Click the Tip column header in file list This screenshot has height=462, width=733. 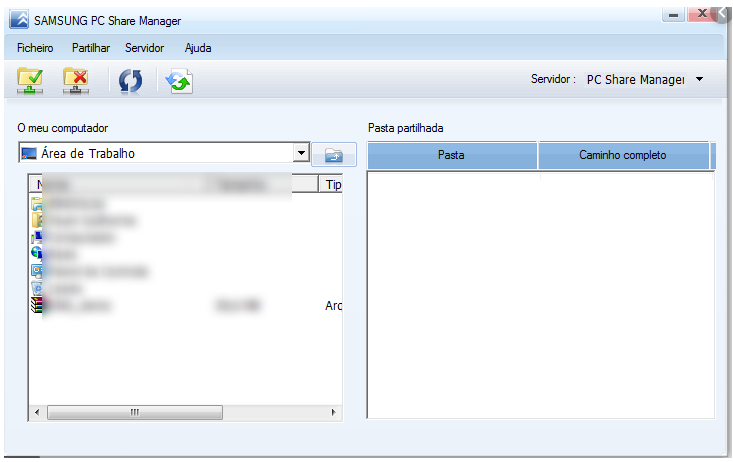331,184
